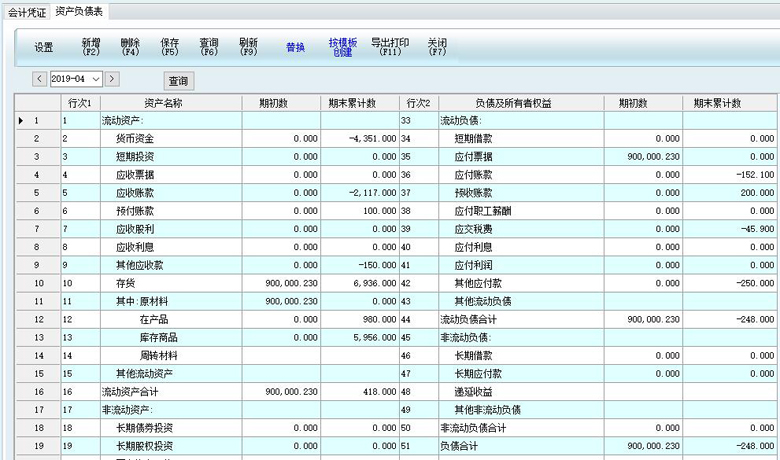The height and width of the screenshot is (460, 780).
Task: Click 查询 (F6) in the toolbar
Action: pos(209,47)
